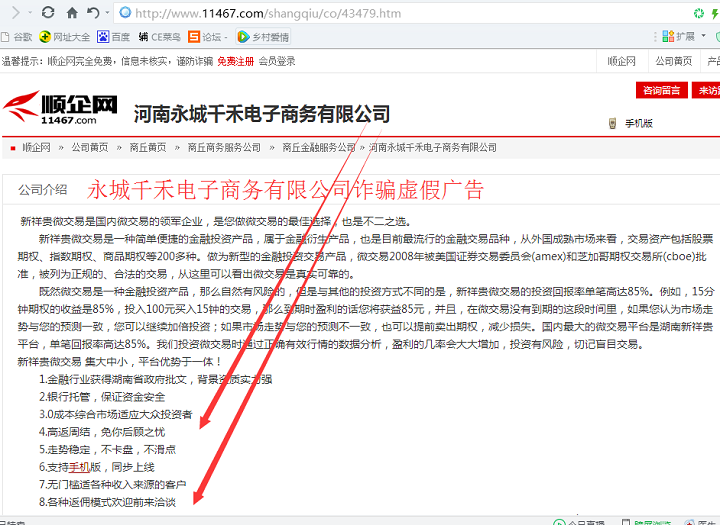Click the line '4.高返周结，免你后顾之忧'
The height and width of the screenshot is (525, 720).
point(102,432)
